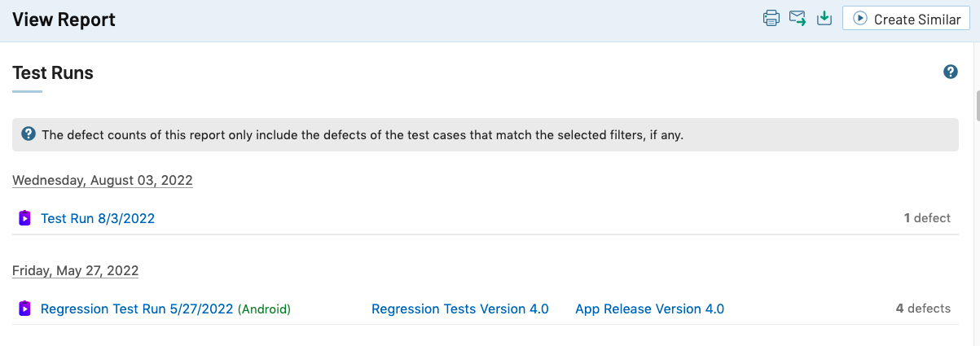This screenshot has width=980, height=346.
Task: Click the green (Android) configuration label
Action: pos(264,309)
